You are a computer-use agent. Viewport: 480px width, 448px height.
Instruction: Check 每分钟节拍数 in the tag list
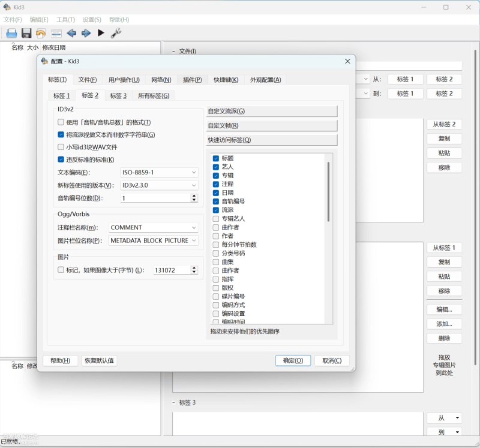click(216, 245)
